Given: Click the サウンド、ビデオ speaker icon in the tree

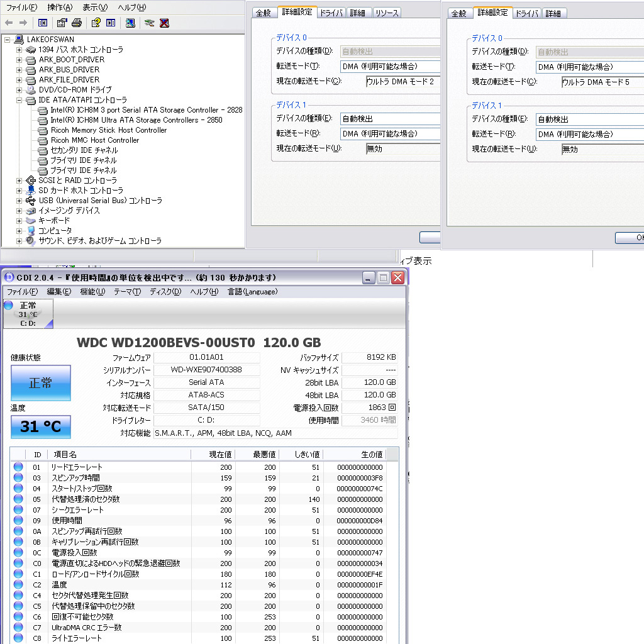Looking at the screenshot, I should [x=31, y=241].
